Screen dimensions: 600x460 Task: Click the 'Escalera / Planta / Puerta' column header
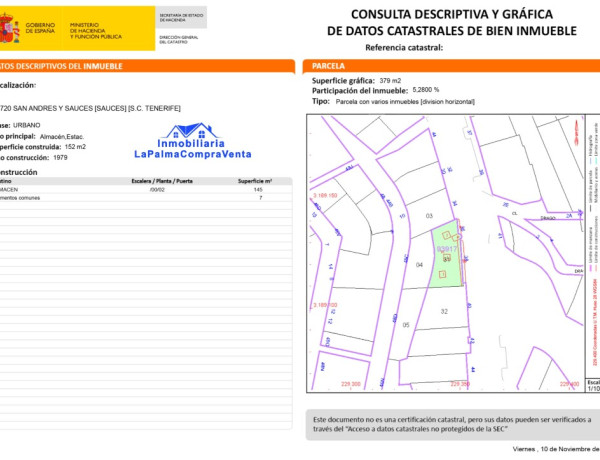pos(162,181)
